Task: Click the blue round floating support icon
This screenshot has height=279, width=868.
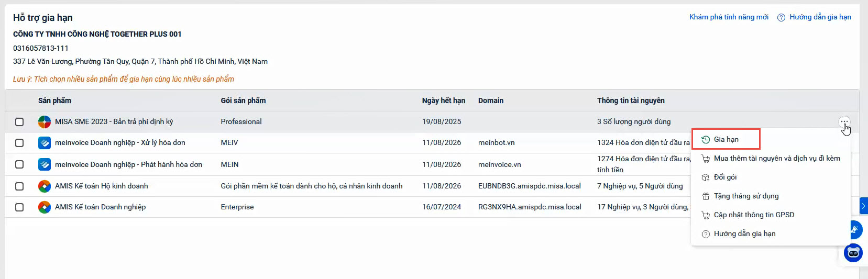Action: pyautogui.click(x=855, y=229)
